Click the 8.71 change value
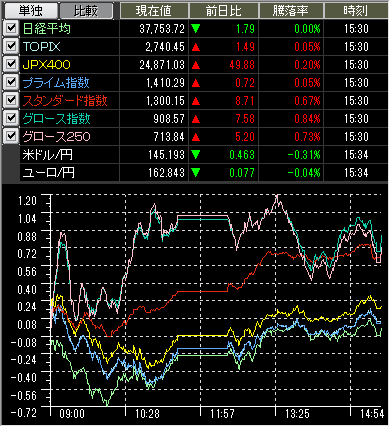Viewport: 390px width, 427px height. pyautogui.click(x=245, y=101)
